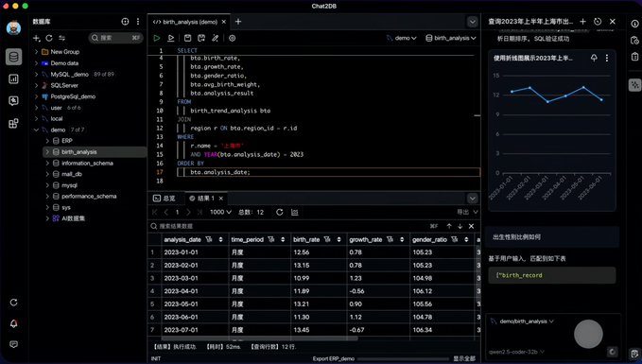Click the chat history clock icon

[x=598, y=22]
